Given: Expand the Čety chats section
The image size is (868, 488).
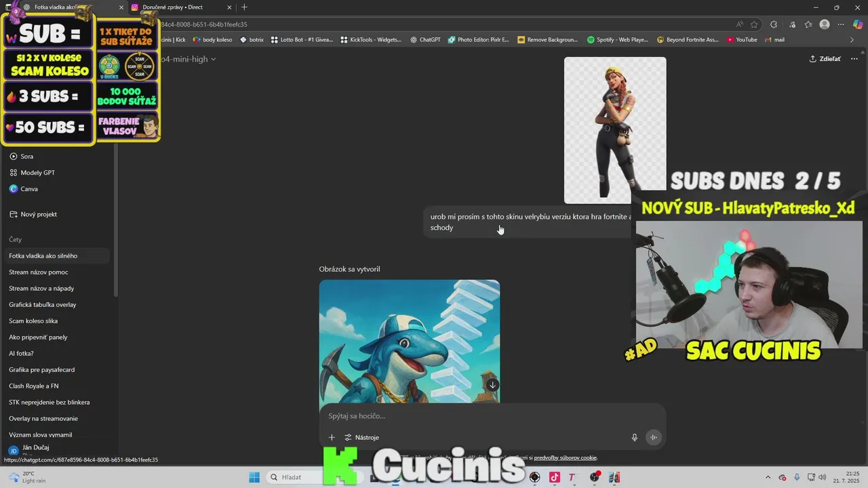Looking at the screenshot, I should pyautogui.click(x=16, y=239).
